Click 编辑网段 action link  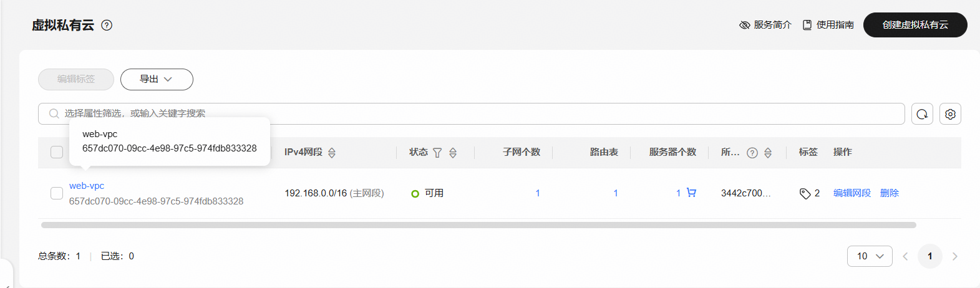point(852,193)
